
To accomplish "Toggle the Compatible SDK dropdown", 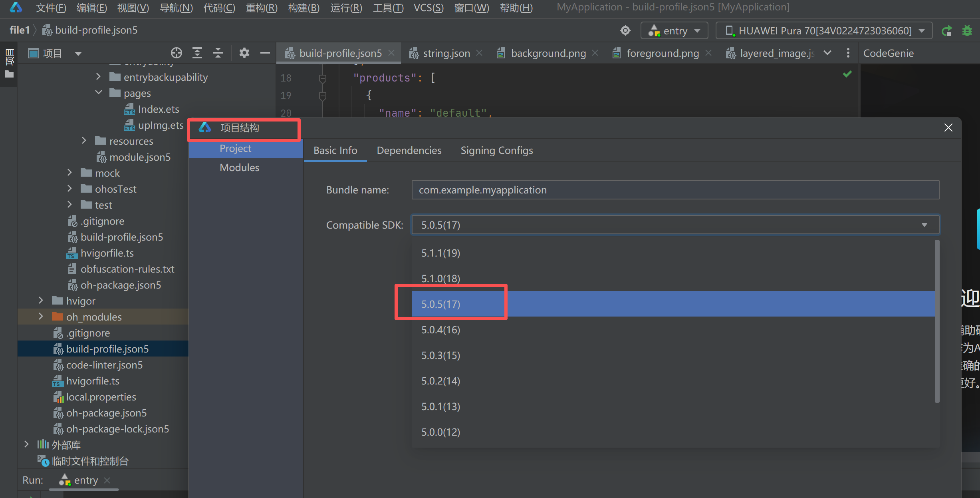I will (x=675, y=225).
